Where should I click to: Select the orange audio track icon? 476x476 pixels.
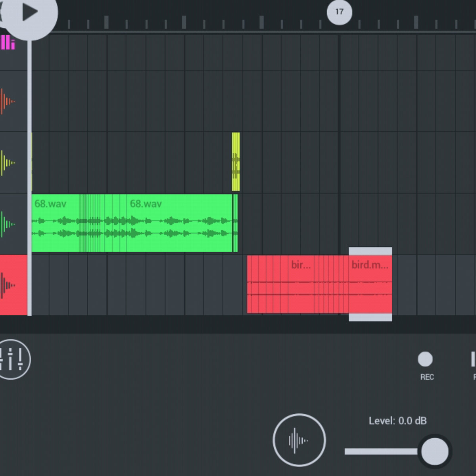(x=7, y=102)
